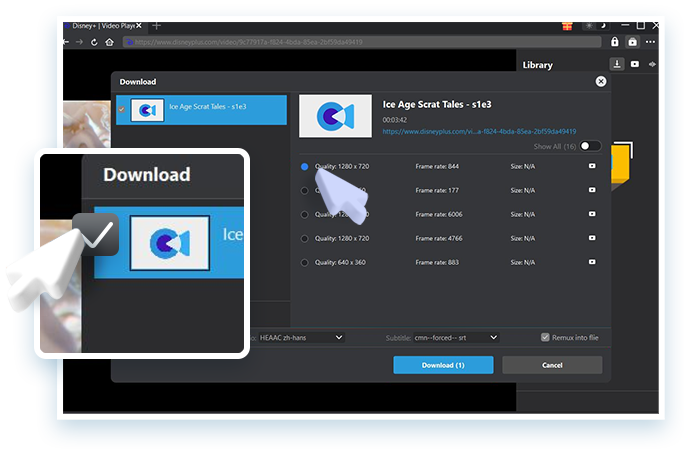Click the large video preview thumbnail
This screenshot has width=684, height=449.
click(335, 116)
